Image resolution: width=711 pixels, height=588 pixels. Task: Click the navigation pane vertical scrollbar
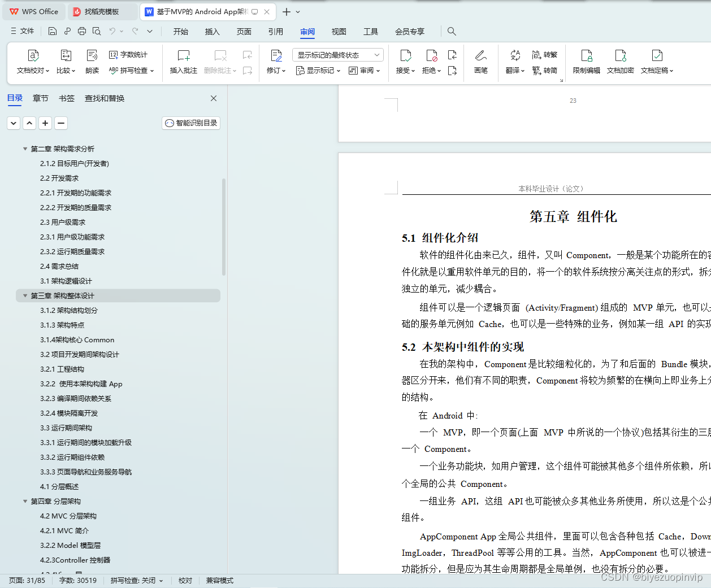point(224,227)
